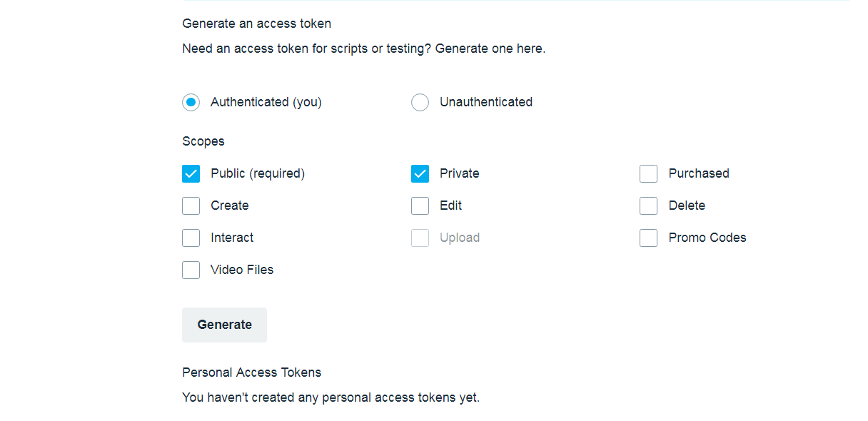Select the Authenticated (you) radio button

pyautogui.click(x=191, y=102)
